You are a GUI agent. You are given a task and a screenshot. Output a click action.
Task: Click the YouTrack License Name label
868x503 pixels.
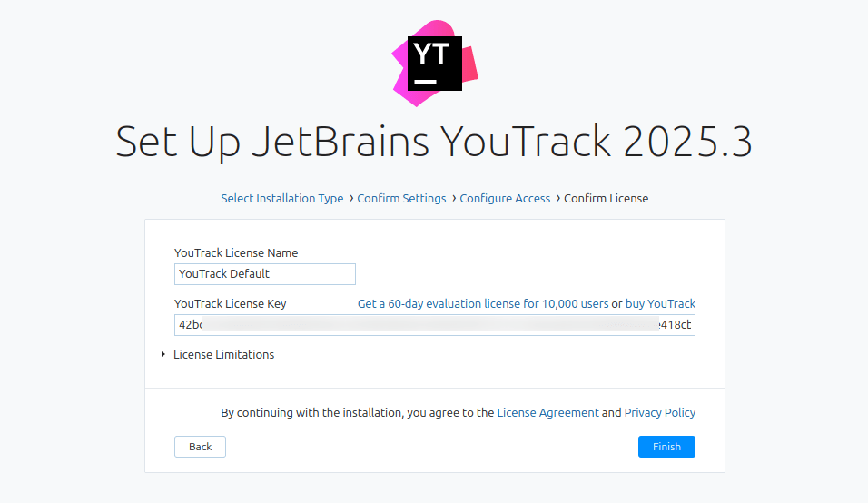(236, 253)
